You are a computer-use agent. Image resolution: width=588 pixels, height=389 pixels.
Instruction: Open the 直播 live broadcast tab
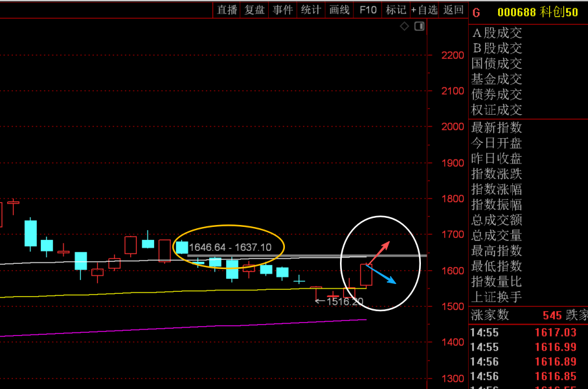[227, 10]
